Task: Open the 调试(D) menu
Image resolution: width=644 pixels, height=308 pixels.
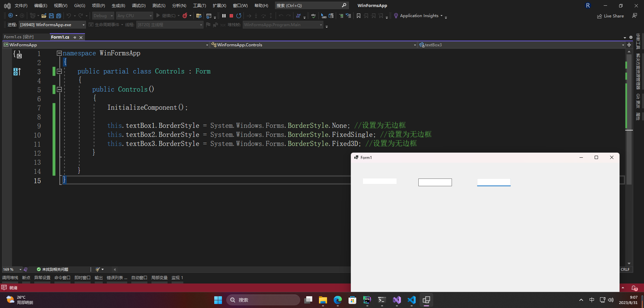Action: pyautogui.click(x=139, y=6)
